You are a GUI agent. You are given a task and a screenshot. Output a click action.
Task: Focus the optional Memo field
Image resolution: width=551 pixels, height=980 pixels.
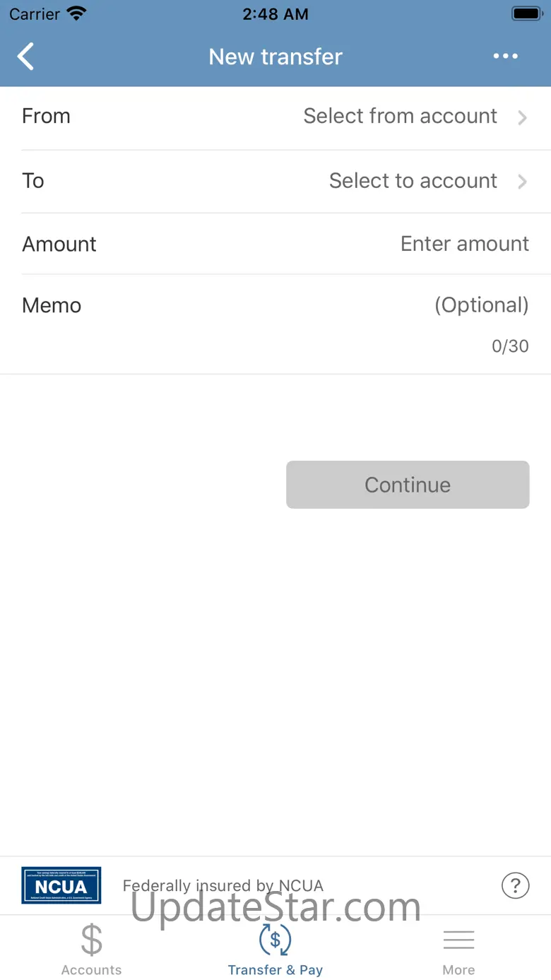click(x=481, y=305)
